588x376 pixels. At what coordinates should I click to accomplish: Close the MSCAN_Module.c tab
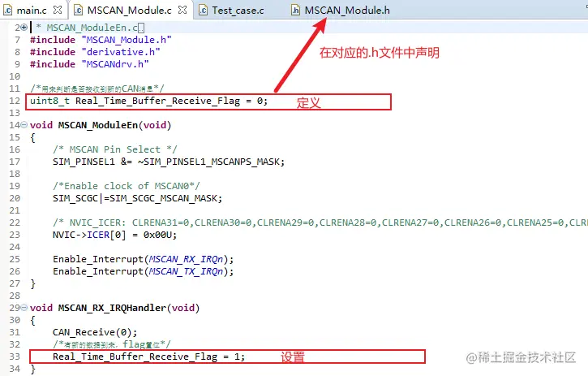[182, 10]
